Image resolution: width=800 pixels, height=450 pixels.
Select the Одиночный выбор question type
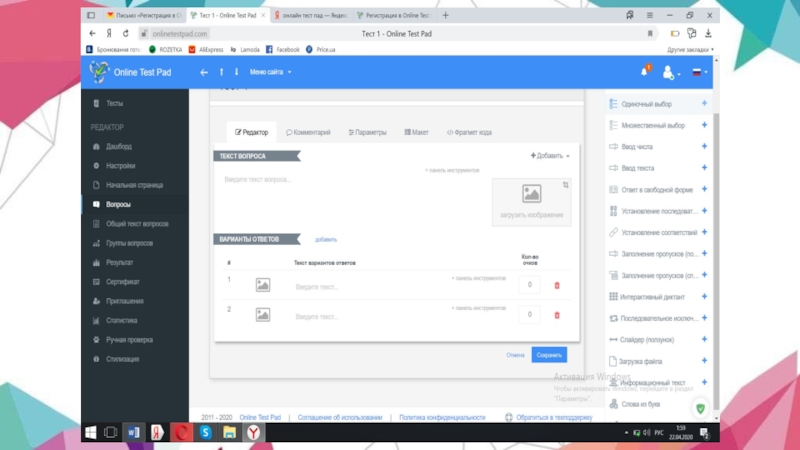tap(646, 104)
